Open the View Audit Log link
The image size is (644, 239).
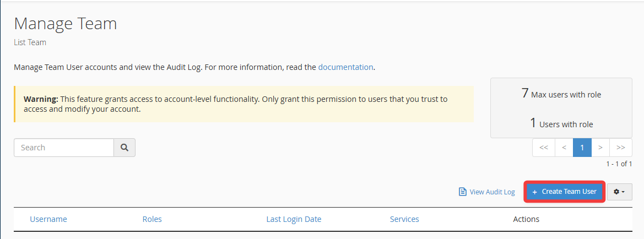pos(492,192)
